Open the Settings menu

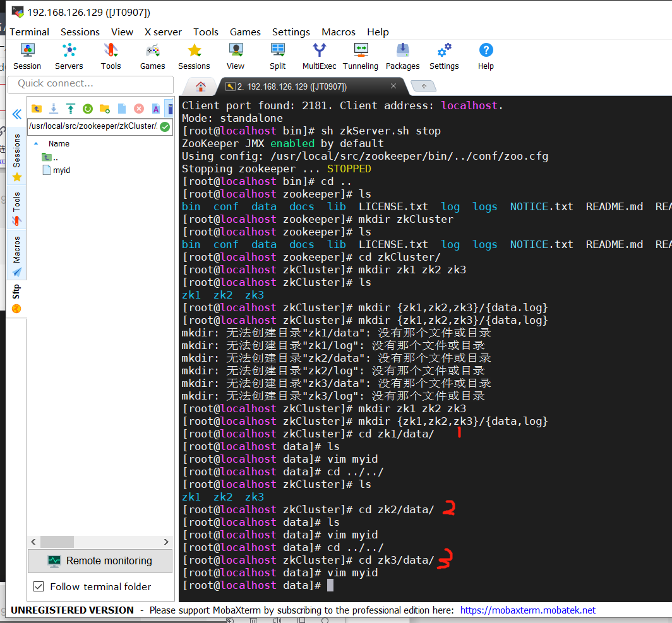(x=291, y=32)
